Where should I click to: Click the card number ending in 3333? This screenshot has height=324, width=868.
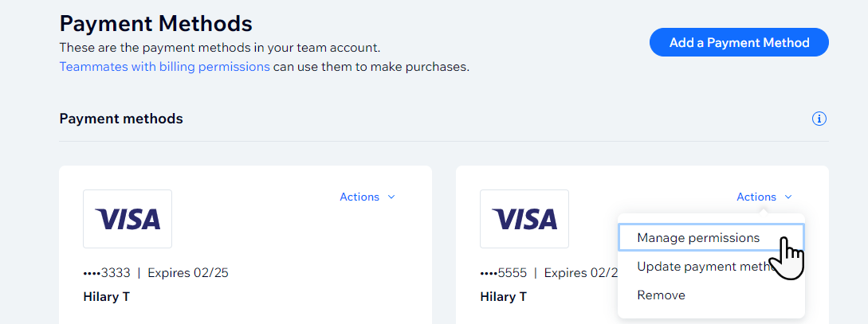[x=106, y=273]
